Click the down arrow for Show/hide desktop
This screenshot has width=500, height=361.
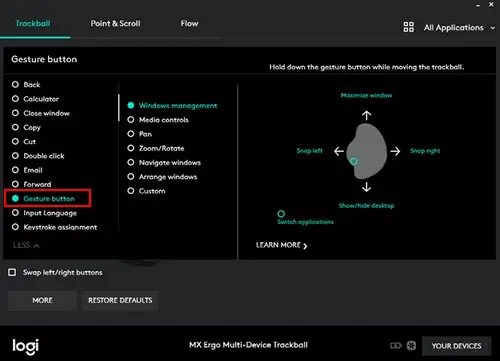click(x=366, y=187)
